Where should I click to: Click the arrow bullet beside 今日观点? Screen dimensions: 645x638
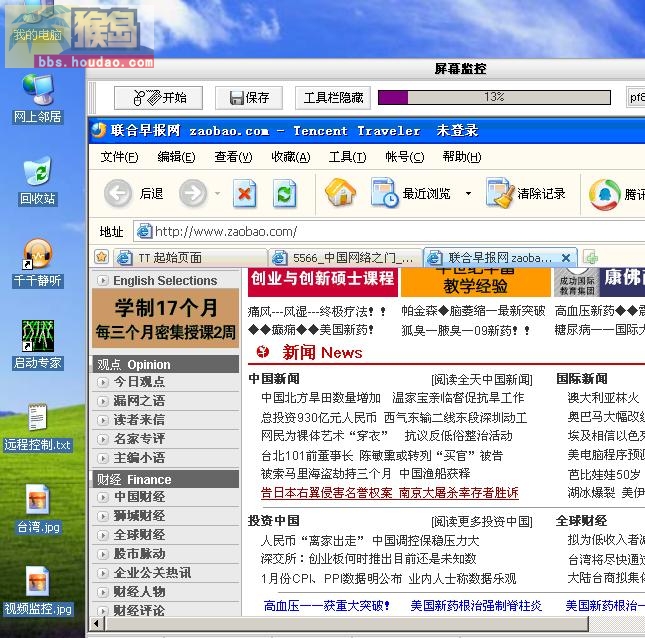(102, 382)
